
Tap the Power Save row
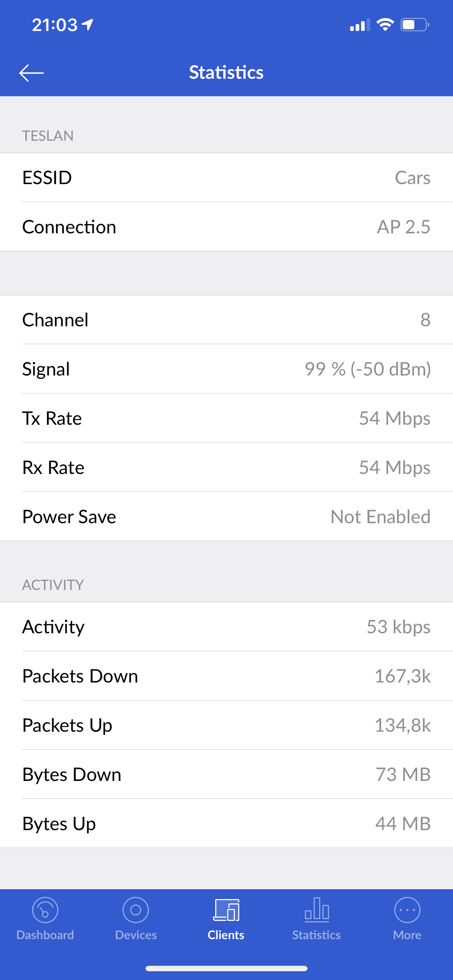point(226,517)
